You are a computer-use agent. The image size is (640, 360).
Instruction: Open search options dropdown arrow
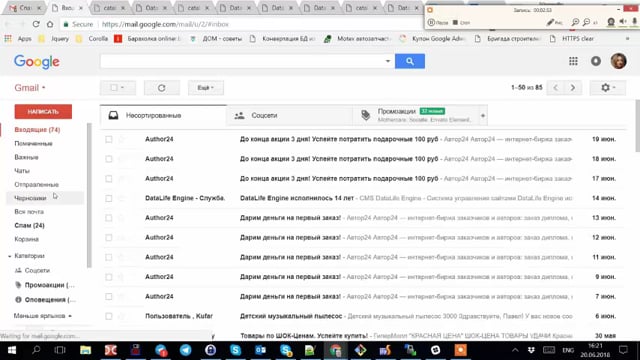(387, 61)
